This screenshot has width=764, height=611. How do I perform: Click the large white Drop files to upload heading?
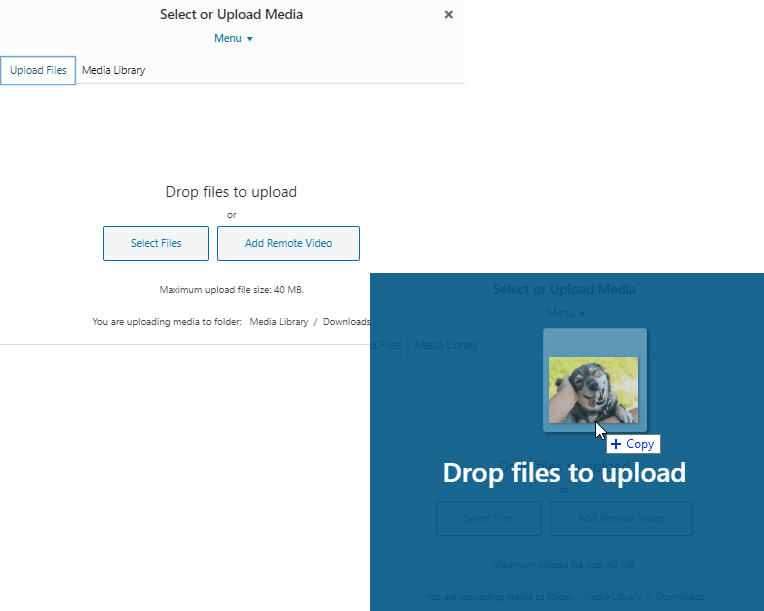(x=564, y=473)
